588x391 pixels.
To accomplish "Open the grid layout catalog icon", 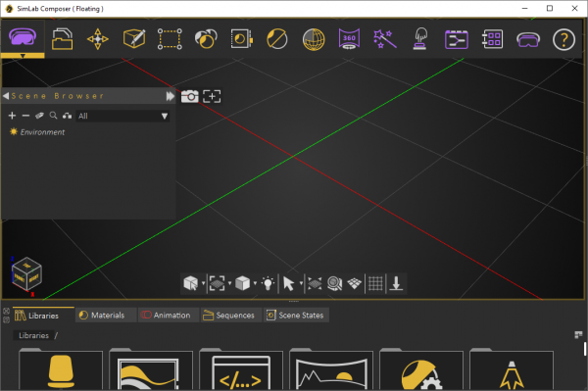I will point(492,39).
